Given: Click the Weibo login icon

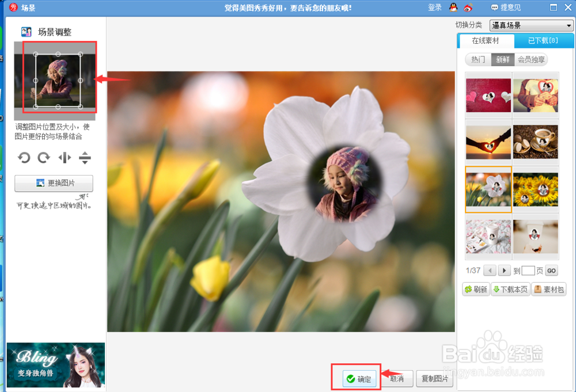Looking at the screenshot, I should tap(468, 7).
